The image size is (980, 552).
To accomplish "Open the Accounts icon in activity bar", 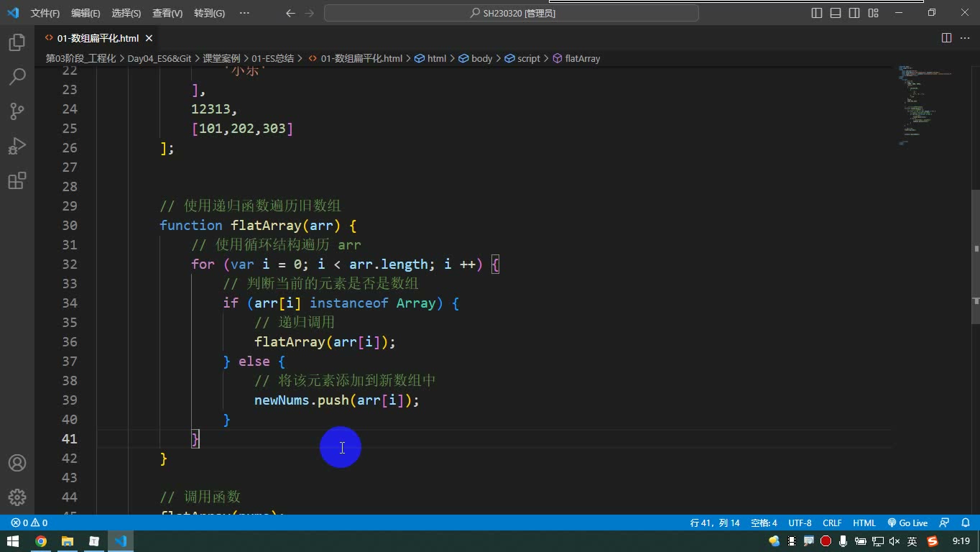I will point(17,463).
